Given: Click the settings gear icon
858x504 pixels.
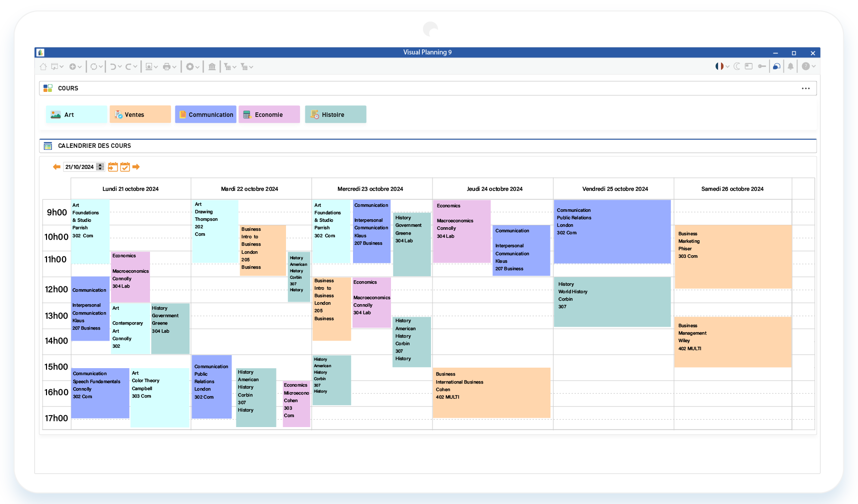Looking at the screenshot, I should [x=189, y=66].
